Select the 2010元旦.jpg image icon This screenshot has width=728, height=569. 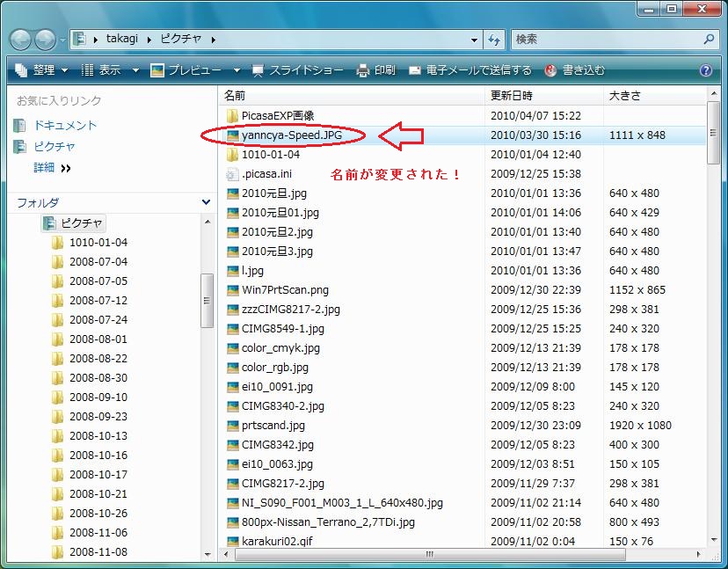(x=232, y=193)
